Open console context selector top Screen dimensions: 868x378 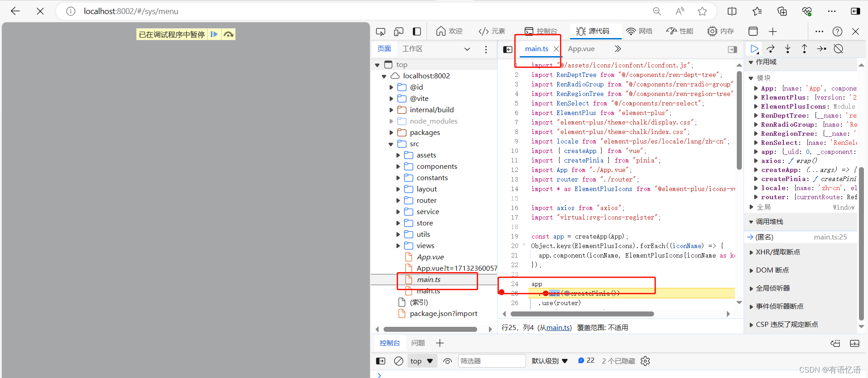(422, 361)
